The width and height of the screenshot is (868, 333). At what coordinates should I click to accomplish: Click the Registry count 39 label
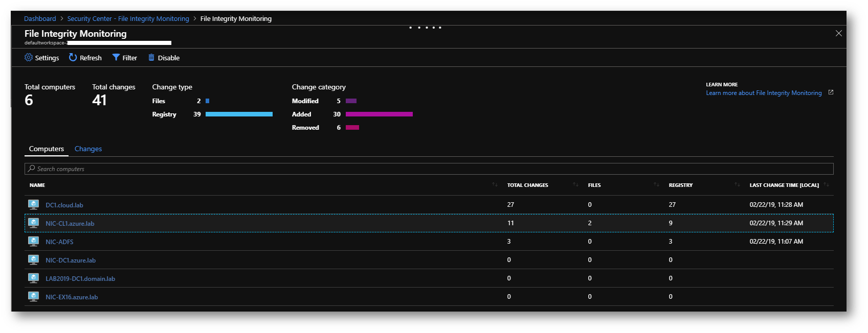[197, 114]
